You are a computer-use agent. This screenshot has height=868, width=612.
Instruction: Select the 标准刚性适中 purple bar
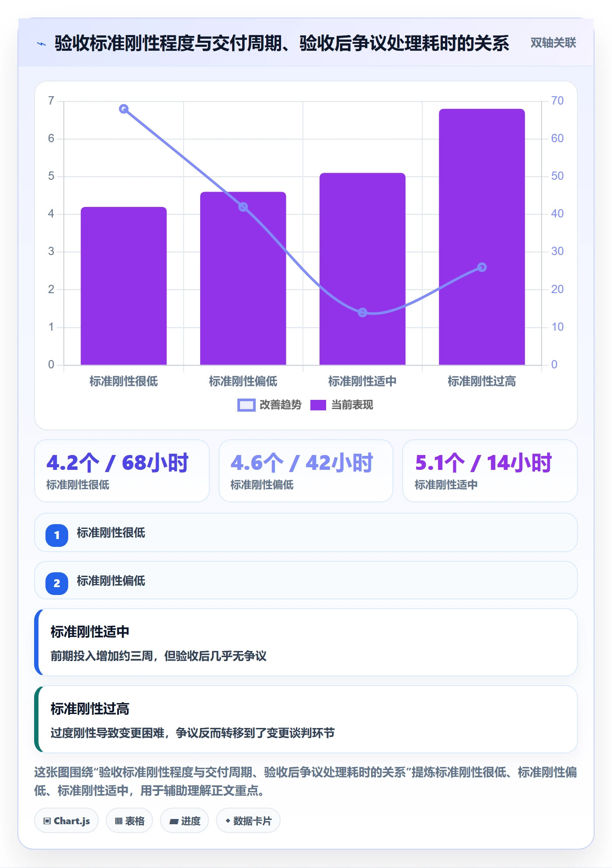click(x=362, y=269)
